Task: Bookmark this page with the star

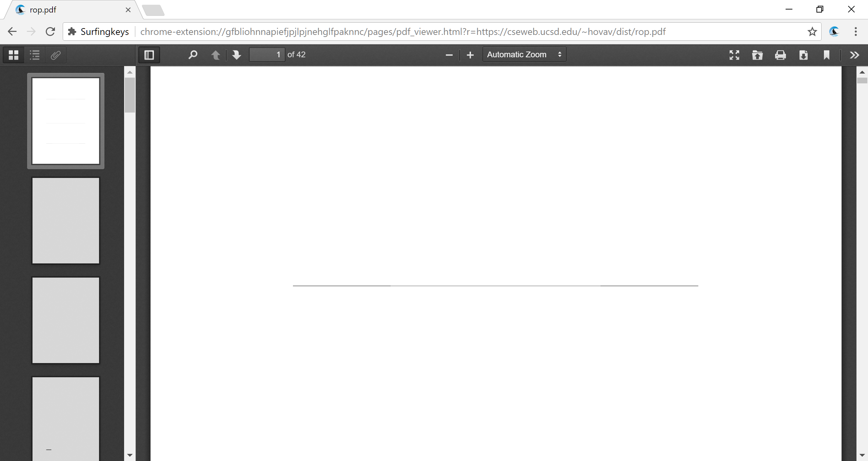Action: pos(812,32)
